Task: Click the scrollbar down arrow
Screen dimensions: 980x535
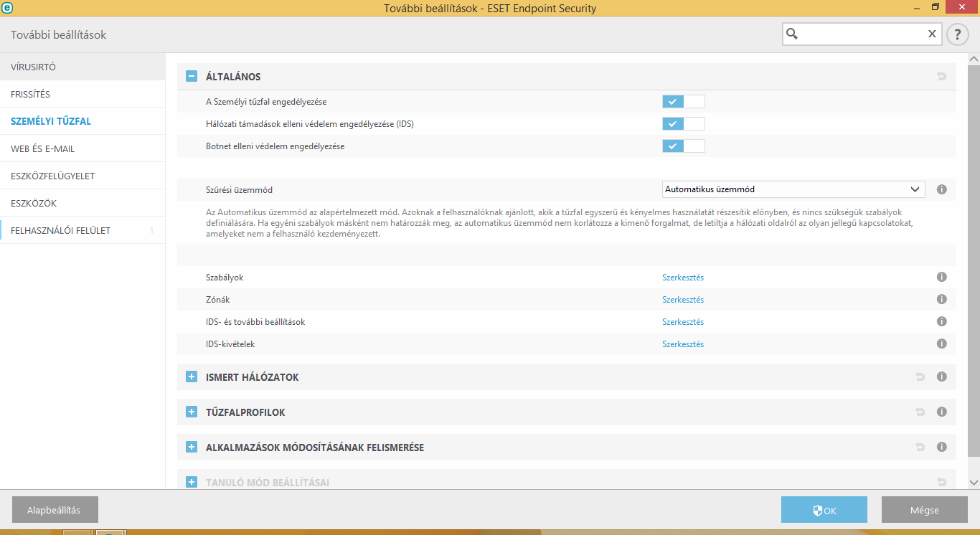Action: (x=974, y=483)
